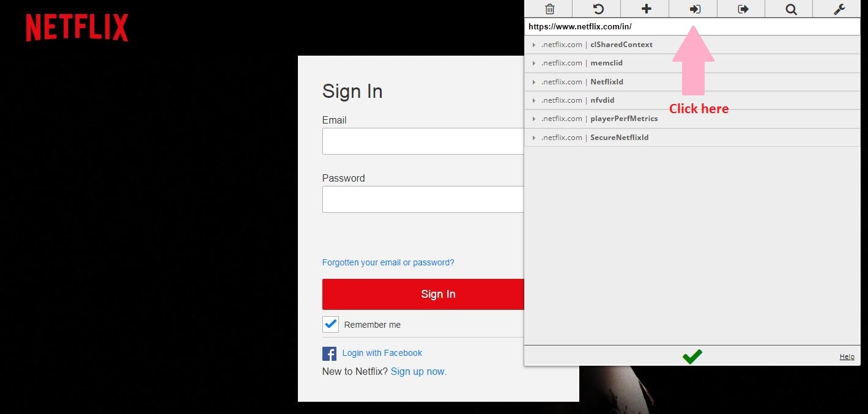
Task: Expand the SecureNetflixId cookie arrow
Action: [x=533, y=138]
